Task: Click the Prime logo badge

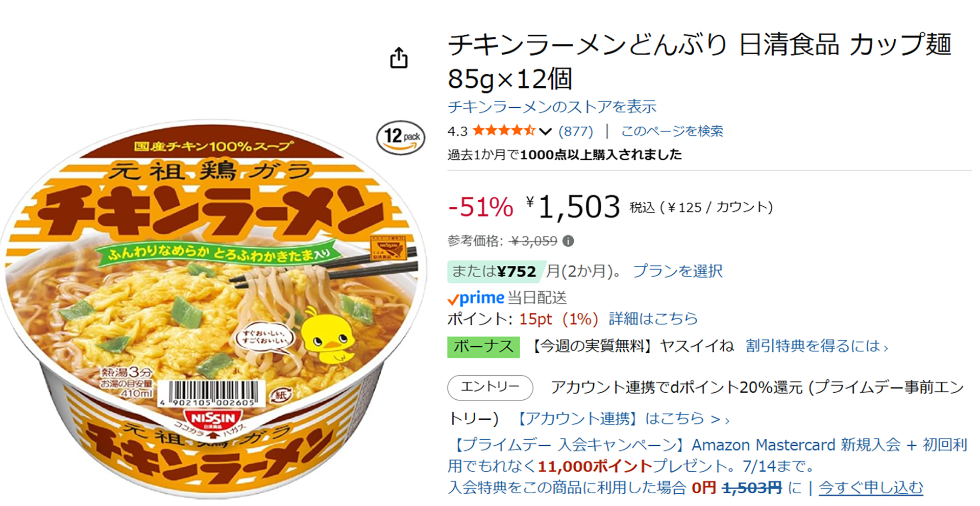Action: (475, 298)
